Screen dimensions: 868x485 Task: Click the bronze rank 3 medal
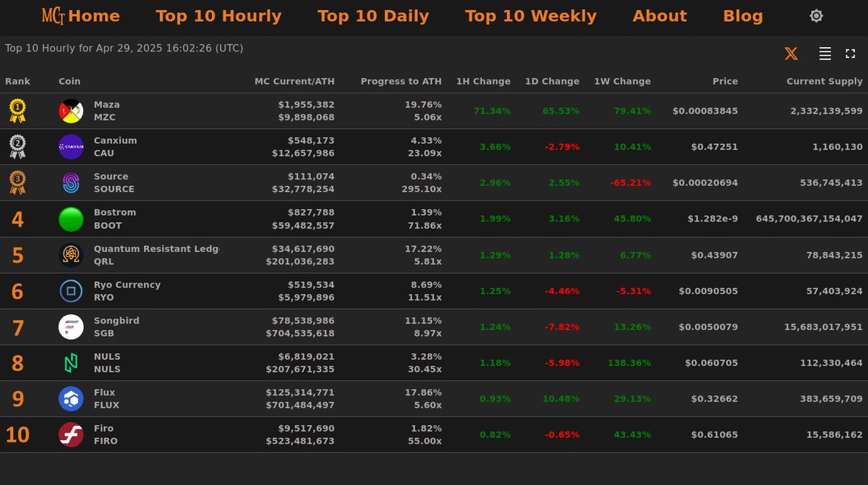click(x=17, y=182)
